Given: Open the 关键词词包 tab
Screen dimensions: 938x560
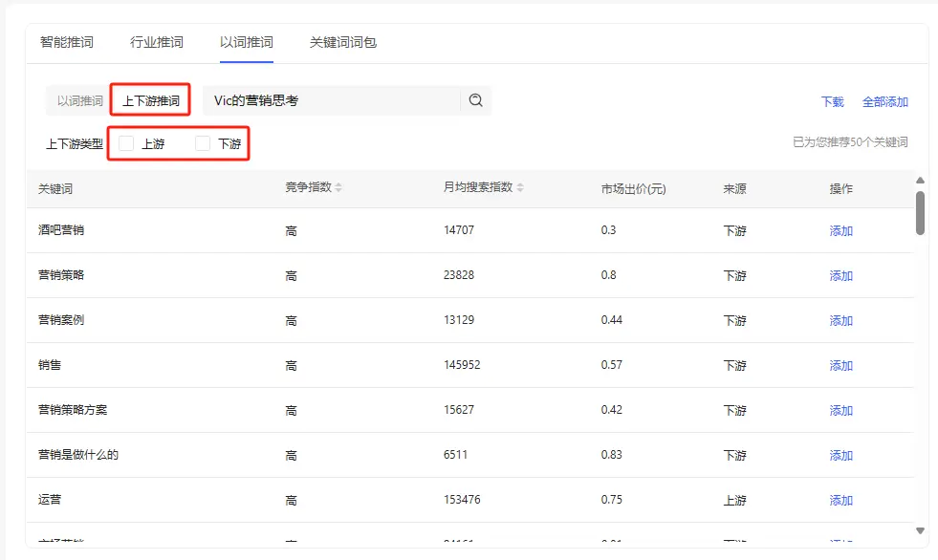Looking at the screenshot, I should pyautogui.click(x=341, y=42).
